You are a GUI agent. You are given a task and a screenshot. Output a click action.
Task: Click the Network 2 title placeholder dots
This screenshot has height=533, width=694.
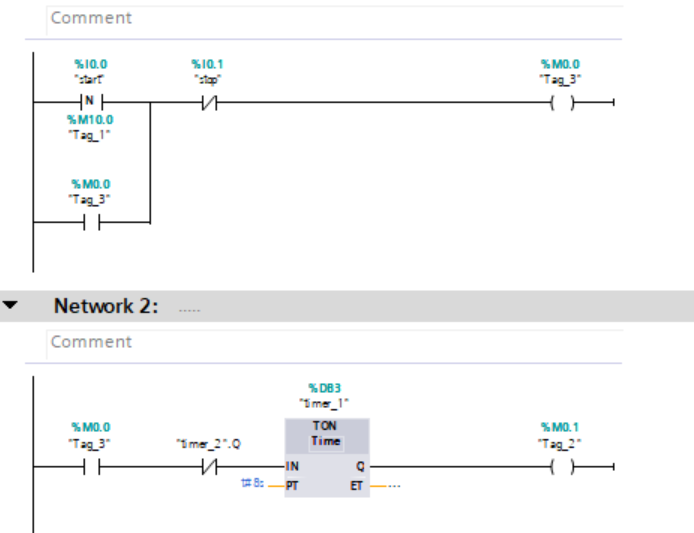click(189, 309)
